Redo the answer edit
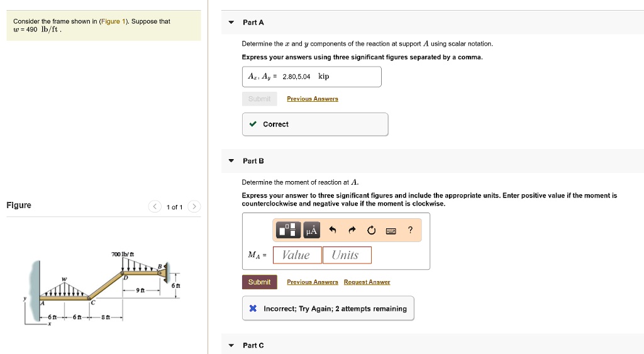 [x=352, y=231]
